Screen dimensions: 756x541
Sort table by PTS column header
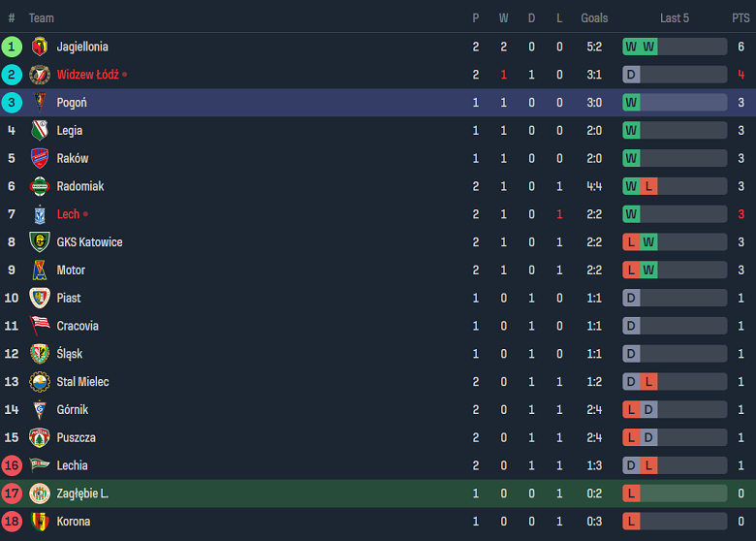740,17
